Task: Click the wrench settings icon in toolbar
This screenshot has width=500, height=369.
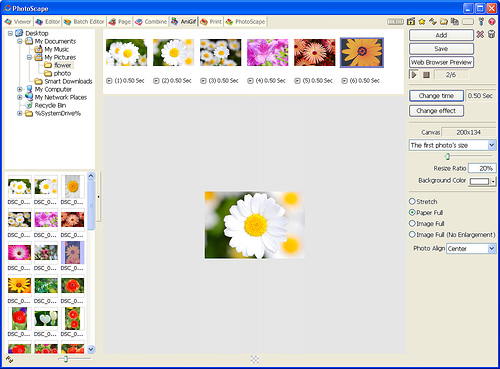Action: (481, 22)
